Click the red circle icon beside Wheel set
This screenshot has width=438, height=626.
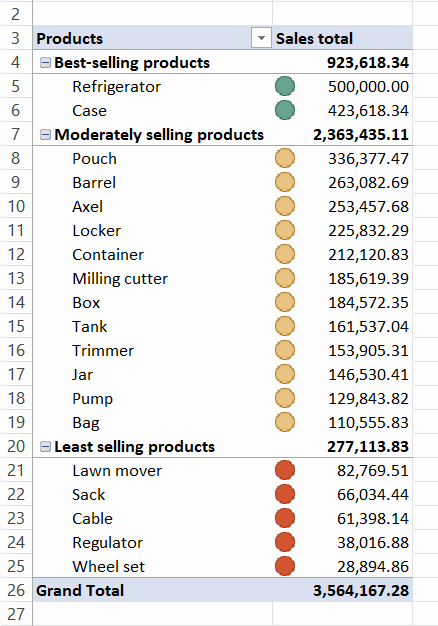coord(285,566)
